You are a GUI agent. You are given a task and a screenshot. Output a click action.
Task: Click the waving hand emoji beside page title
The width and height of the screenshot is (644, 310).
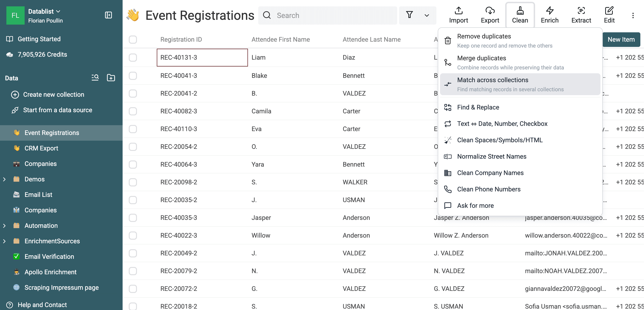133,15
